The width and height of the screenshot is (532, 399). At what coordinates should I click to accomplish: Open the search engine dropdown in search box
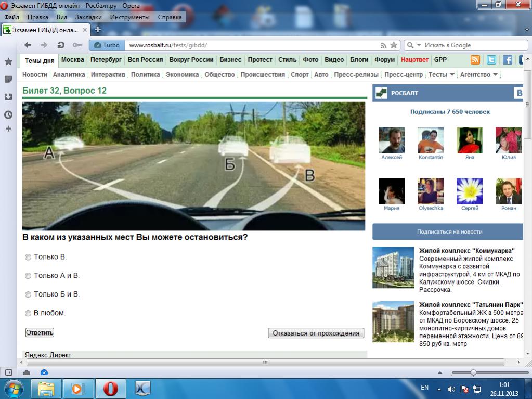click(x=413, y=45)
